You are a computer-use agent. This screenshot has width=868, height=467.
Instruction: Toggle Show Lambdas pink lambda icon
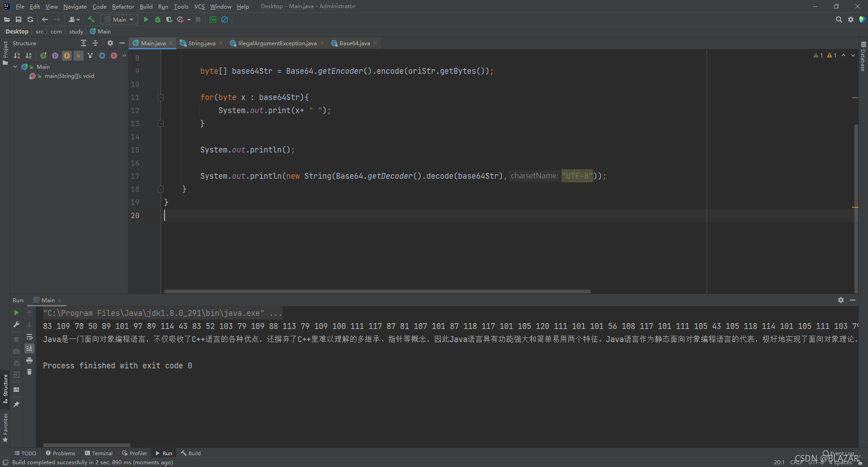[x=114, y=56]
